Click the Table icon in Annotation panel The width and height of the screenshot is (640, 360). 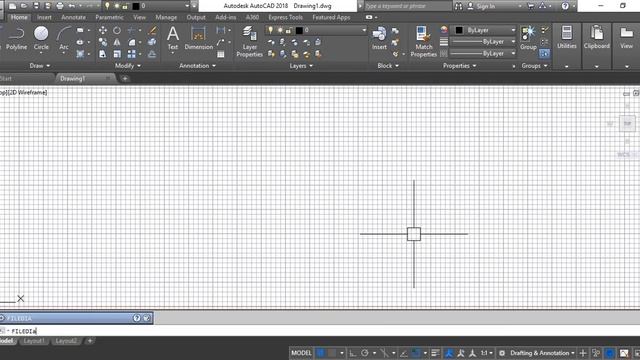221,54
